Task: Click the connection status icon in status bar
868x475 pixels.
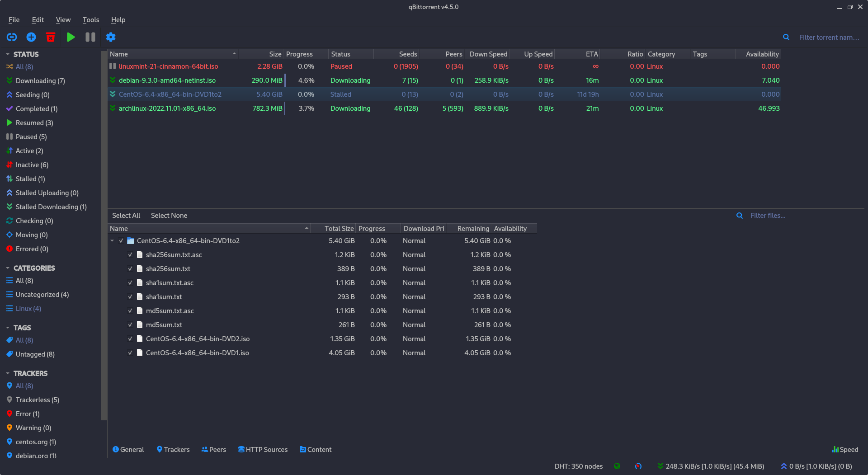Action: click(x=617, y=466)
